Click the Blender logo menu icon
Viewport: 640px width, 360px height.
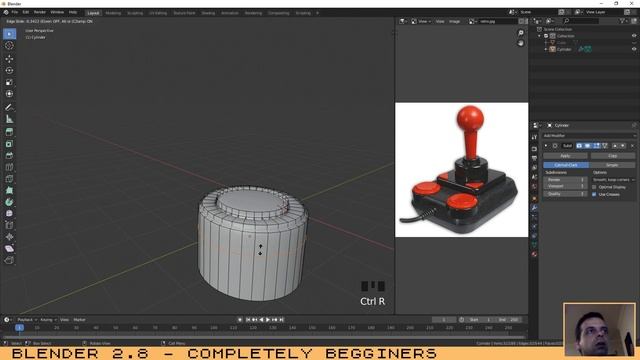pyautogui.click(x=6, y=13)
